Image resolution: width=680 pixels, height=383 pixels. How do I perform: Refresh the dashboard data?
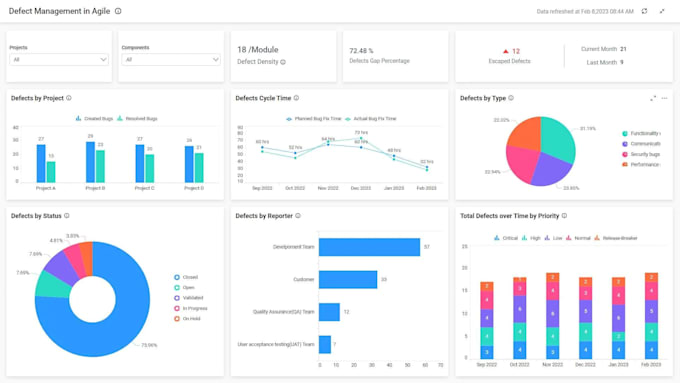coord(644,11)
